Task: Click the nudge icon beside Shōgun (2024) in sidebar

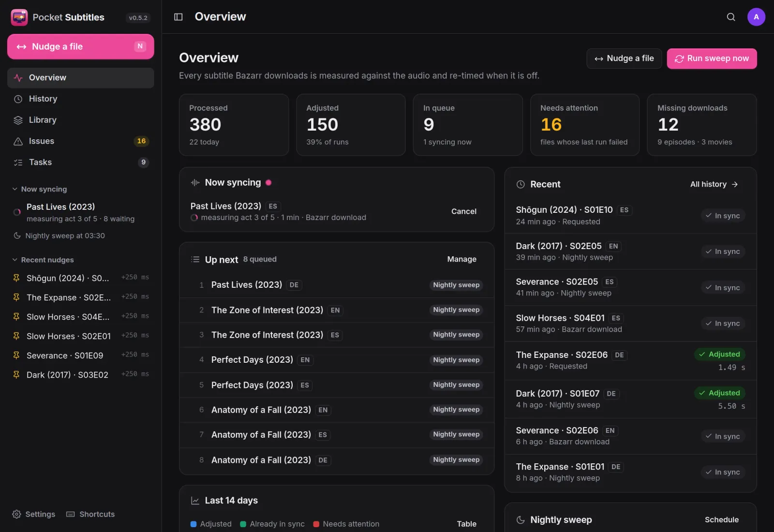Action: point(16,278)
